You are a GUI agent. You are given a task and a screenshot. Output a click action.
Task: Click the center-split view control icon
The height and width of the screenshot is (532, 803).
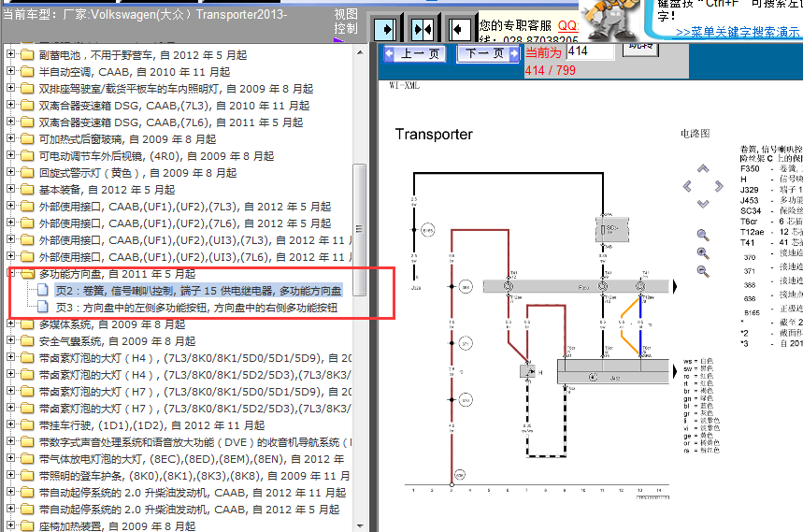tap(423, 29)
